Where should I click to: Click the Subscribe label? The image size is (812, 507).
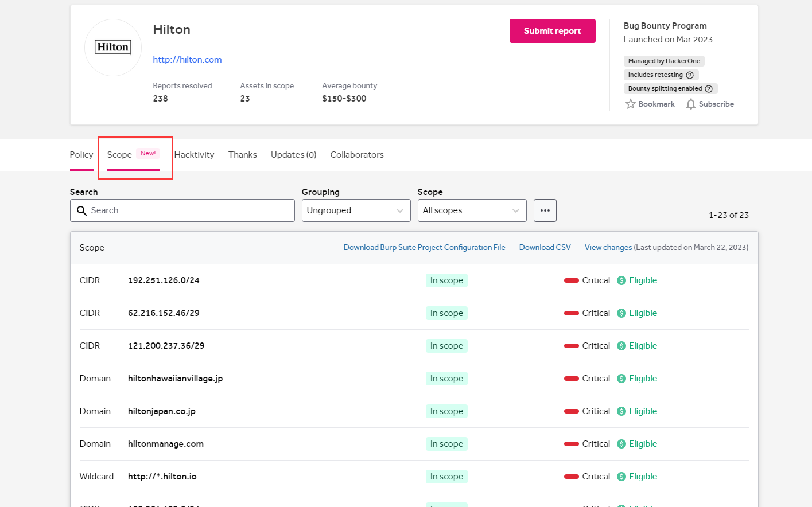pyautogui.click(x=716, y=104)
